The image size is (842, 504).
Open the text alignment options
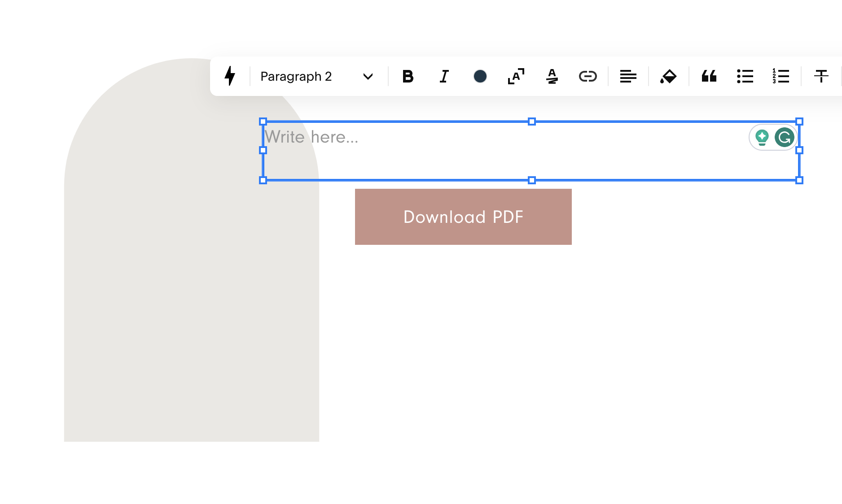[x=628, y=76]
